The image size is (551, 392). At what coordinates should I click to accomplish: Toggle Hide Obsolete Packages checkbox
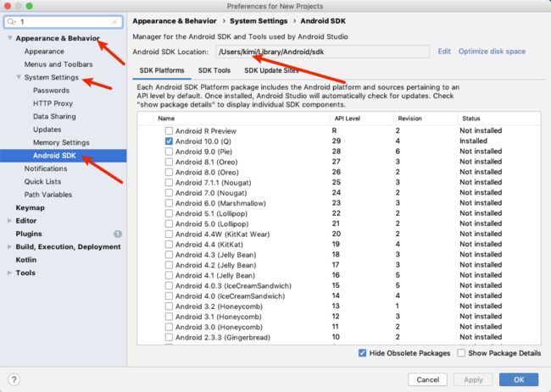[x=362, y=353]
